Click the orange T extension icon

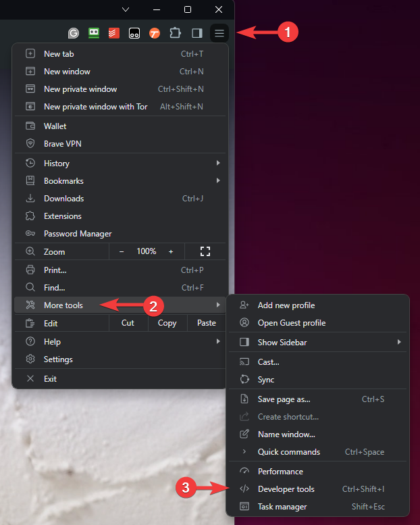tap(154, 33)
